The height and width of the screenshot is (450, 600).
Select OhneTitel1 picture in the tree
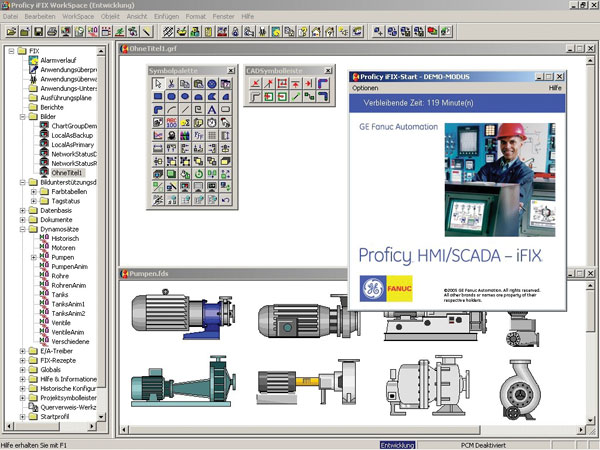[68, 173]
